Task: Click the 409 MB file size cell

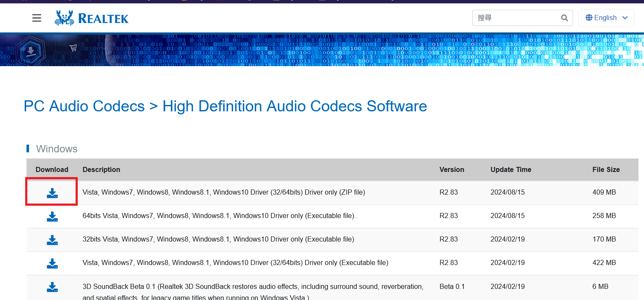Action: point(604,192)
